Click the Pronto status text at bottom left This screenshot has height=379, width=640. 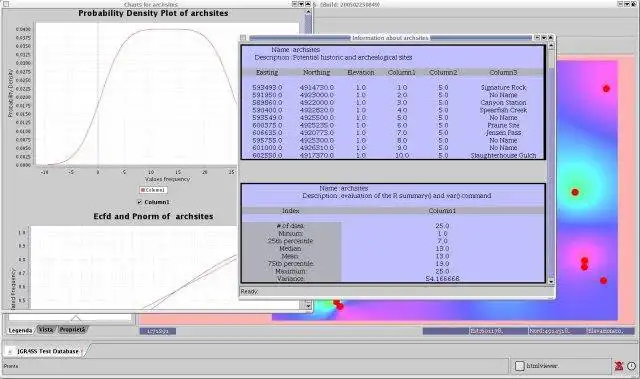click(x=11, y=366)
